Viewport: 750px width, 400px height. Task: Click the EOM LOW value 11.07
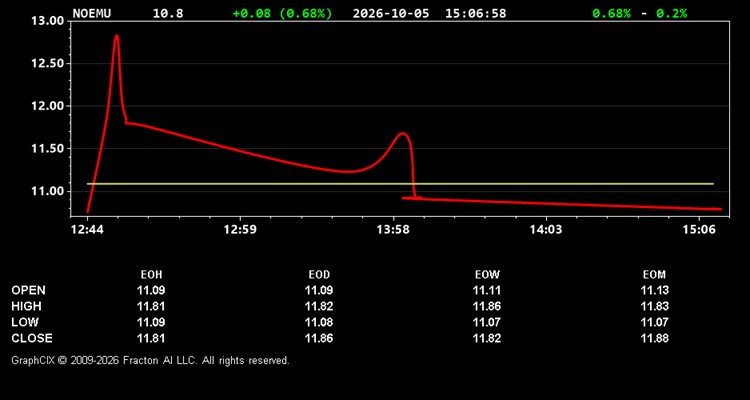pos(655,322)
